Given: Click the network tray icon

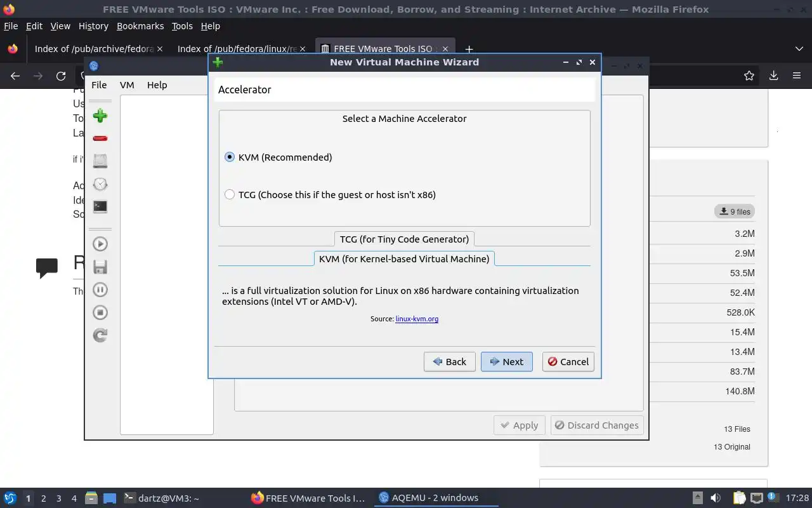Looking at the screenshot, I should tap(757, 498).
